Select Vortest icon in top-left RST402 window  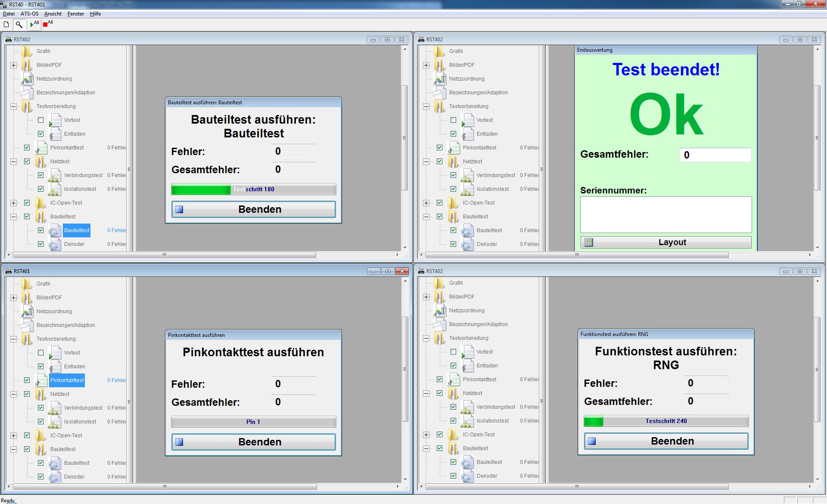(x=56, y=120)
